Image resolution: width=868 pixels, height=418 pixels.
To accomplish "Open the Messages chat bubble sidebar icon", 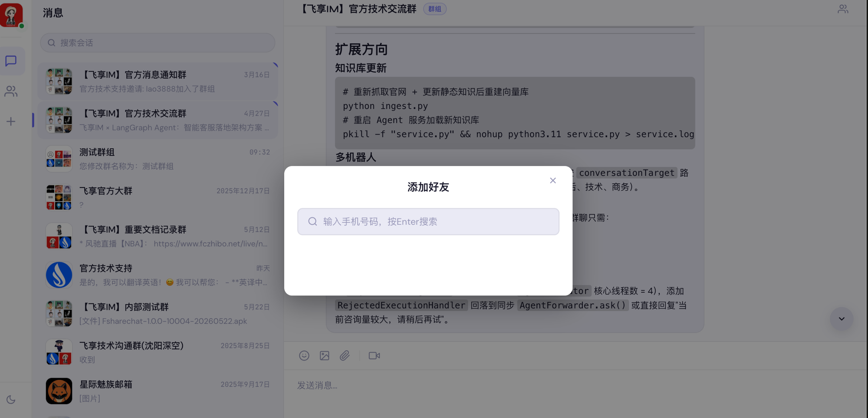I will pyautogui.click(x=11, y=61).
